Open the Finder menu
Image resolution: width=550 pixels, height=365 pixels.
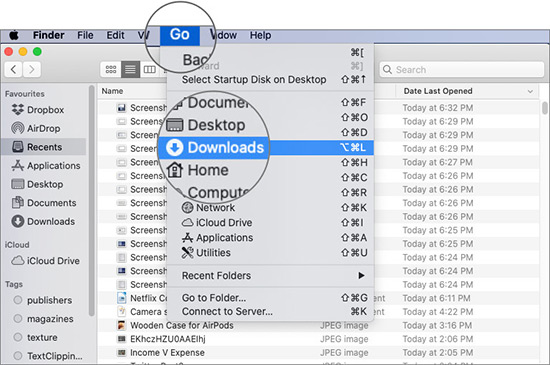tap(48, 35)
